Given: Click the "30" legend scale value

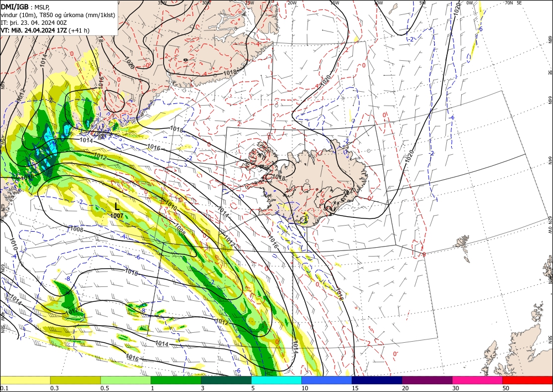Looking at the screenshot, I should click(x=456, y=388).
